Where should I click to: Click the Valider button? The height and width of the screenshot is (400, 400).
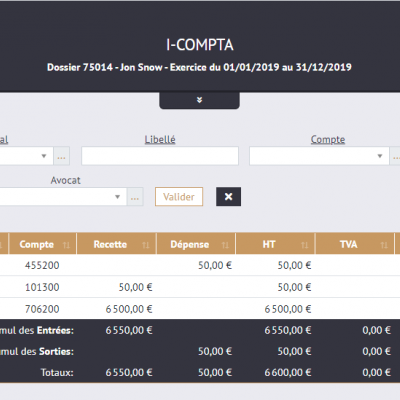179,197
